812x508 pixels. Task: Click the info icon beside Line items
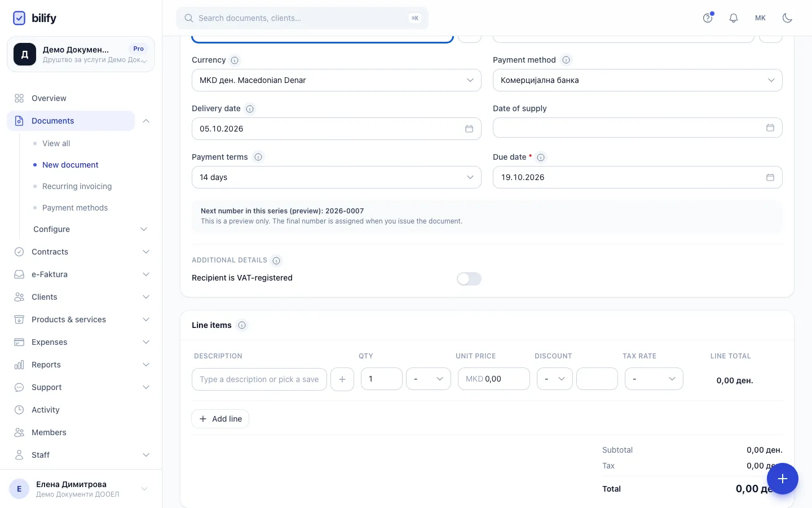tap(242, 325)
